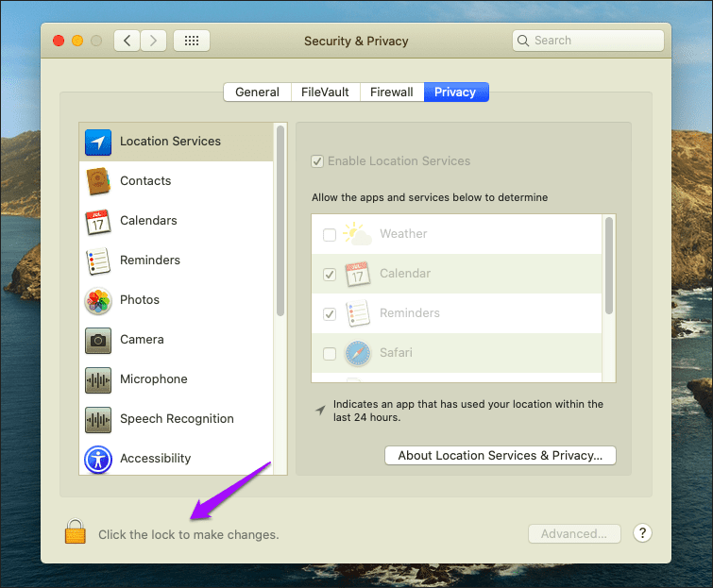Image resolution: width=713 pixels, height=588 pixels.
Task: Click the Reminders list icon in sidebar
Action: (98, 261)
